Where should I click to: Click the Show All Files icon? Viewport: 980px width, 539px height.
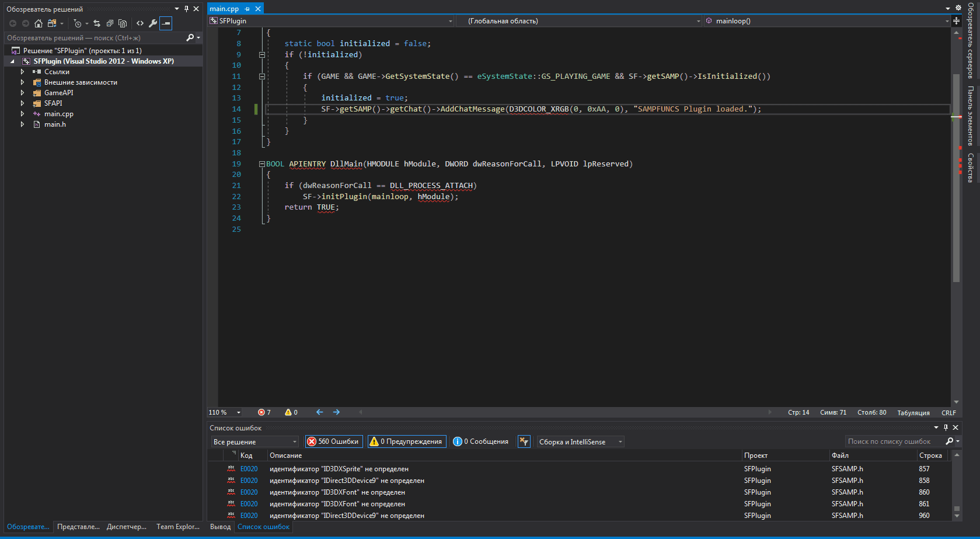123,23
